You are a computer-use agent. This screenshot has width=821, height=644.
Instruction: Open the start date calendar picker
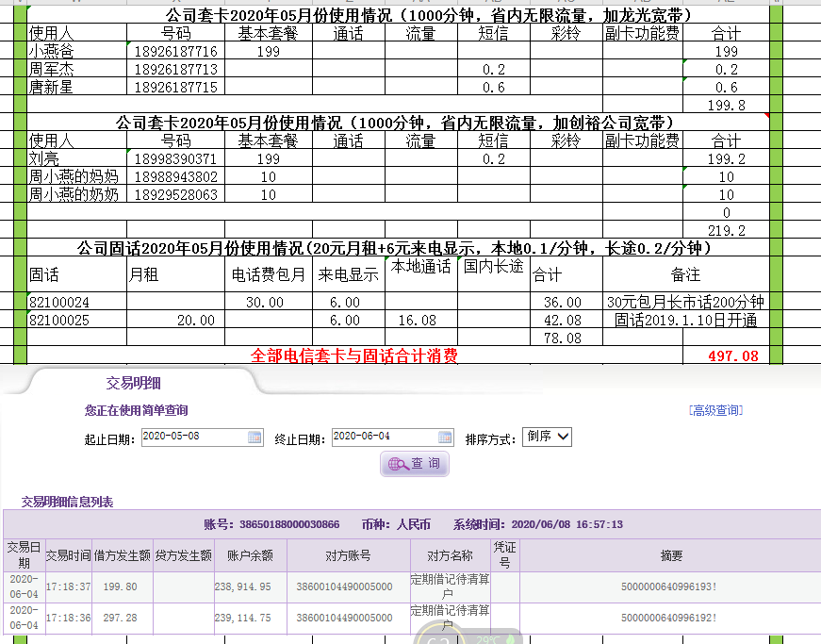(x=255, y=438)
